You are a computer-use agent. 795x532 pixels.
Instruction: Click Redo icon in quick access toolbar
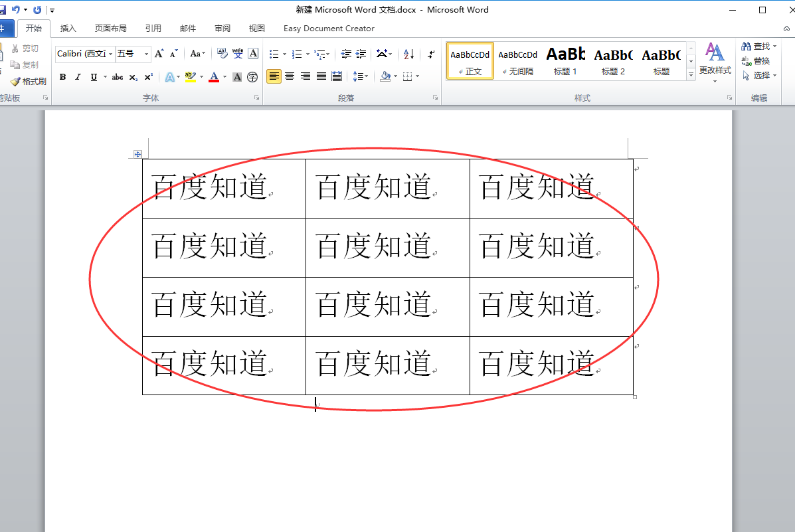click(37, 10)
